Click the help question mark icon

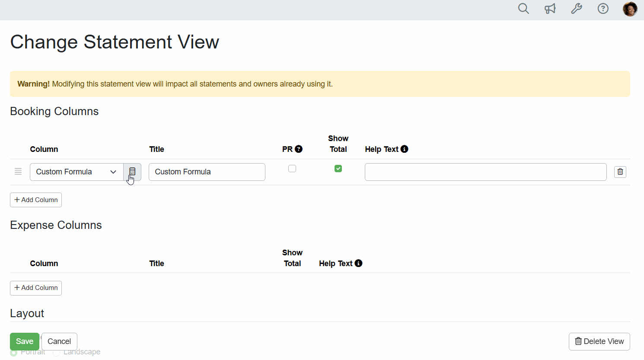click(x=603, y=9)
